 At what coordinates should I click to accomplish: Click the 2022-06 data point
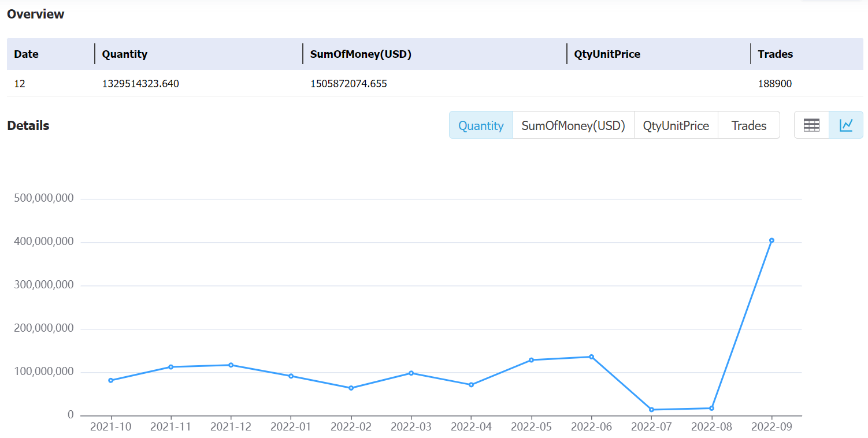click(591, 357)
